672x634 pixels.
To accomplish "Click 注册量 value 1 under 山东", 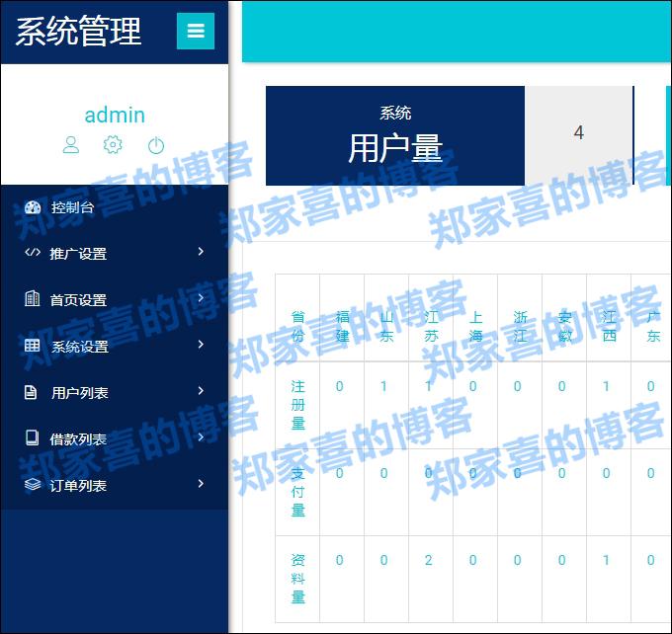I will click(384, 386).
